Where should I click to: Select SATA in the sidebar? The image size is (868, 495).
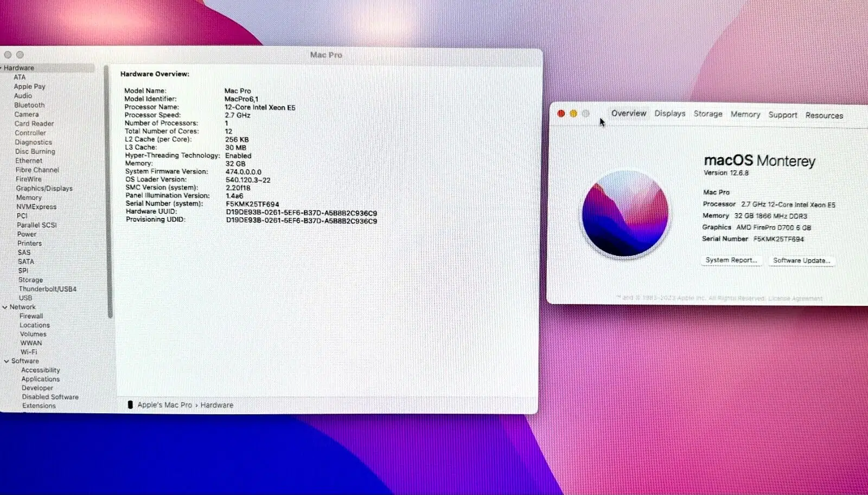(x=26, y=261)
